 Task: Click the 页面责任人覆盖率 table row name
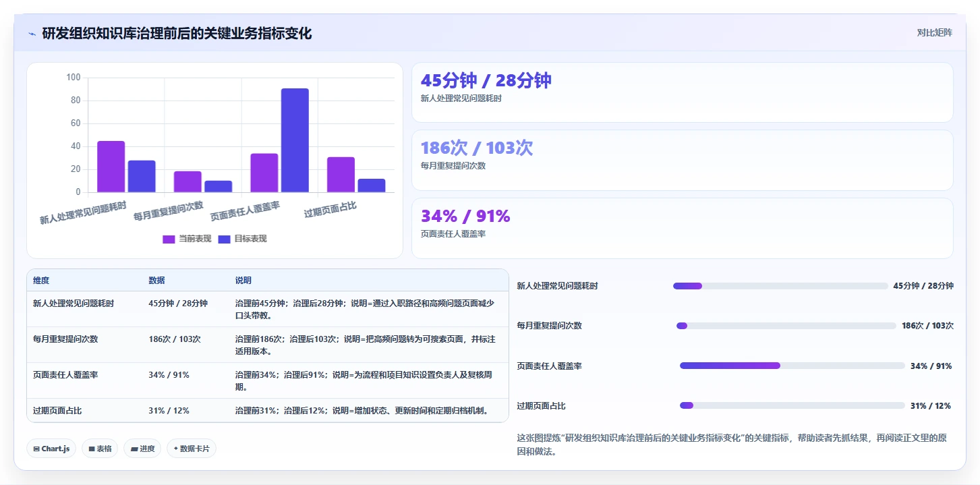(65, 375)
